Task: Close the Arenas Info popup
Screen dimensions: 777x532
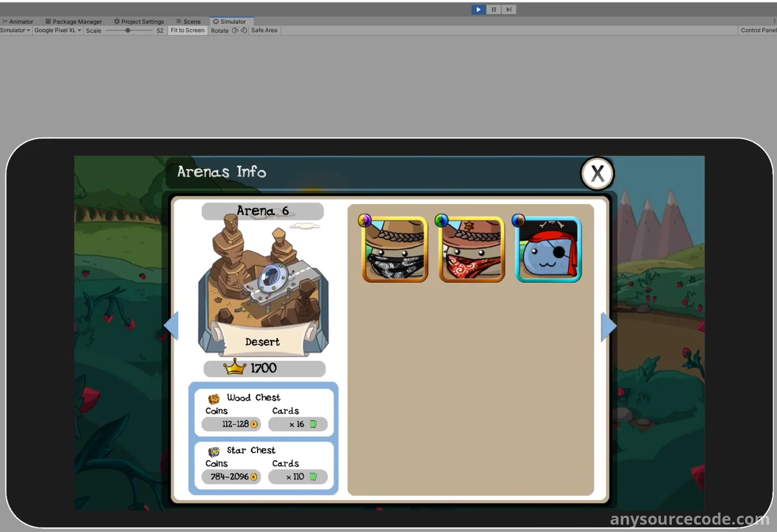Action: point(597,173)
